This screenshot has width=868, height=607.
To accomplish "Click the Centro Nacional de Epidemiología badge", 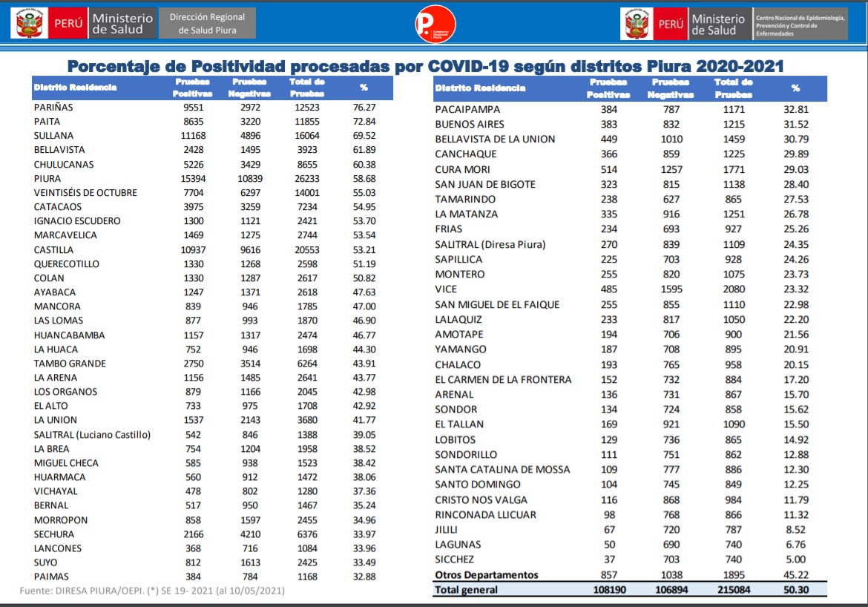I will point(800,25).
